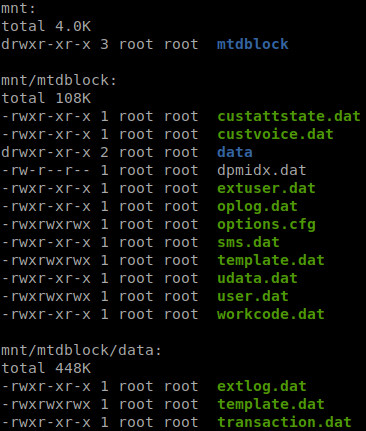Select the blue data directory entry

[235, 152]
